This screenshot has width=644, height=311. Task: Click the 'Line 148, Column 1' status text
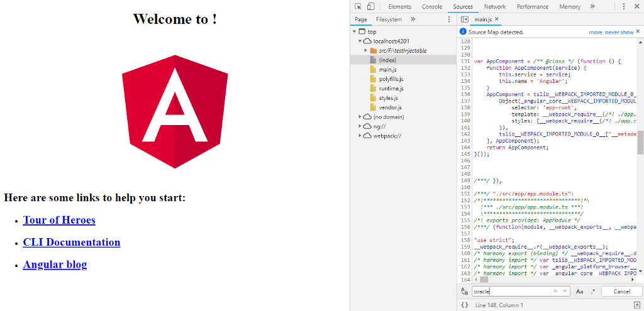[x=499, y=305]
